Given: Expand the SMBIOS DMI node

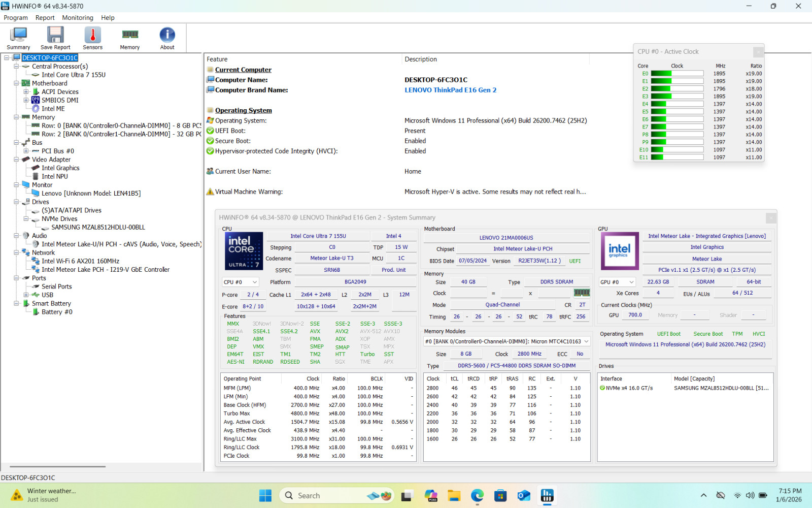Looking at the screenshot, I should tap(26, 100).
